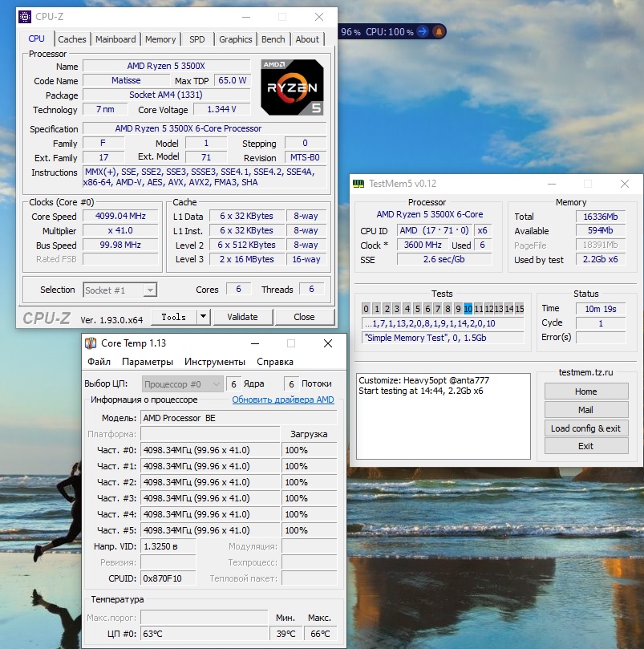Open the Справка menu in Core Temp
The height and width of the screenshot is (649, 644).
275,362
